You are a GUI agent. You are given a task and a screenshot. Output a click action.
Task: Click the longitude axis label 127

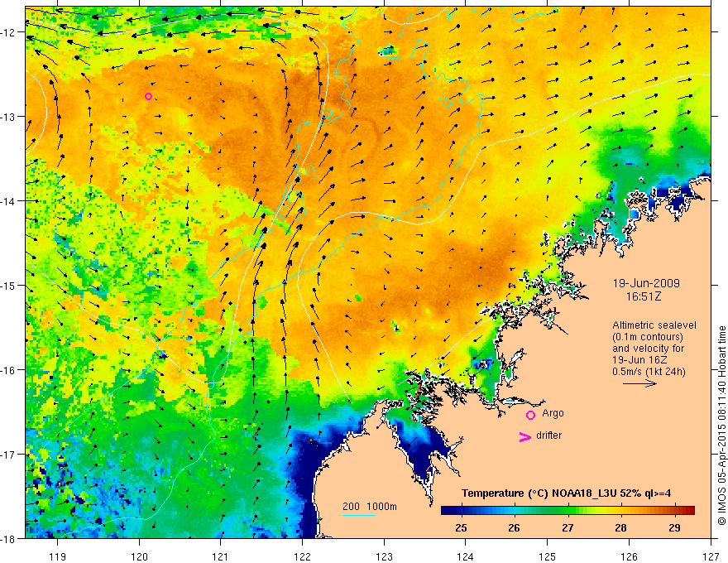(711, 556)
